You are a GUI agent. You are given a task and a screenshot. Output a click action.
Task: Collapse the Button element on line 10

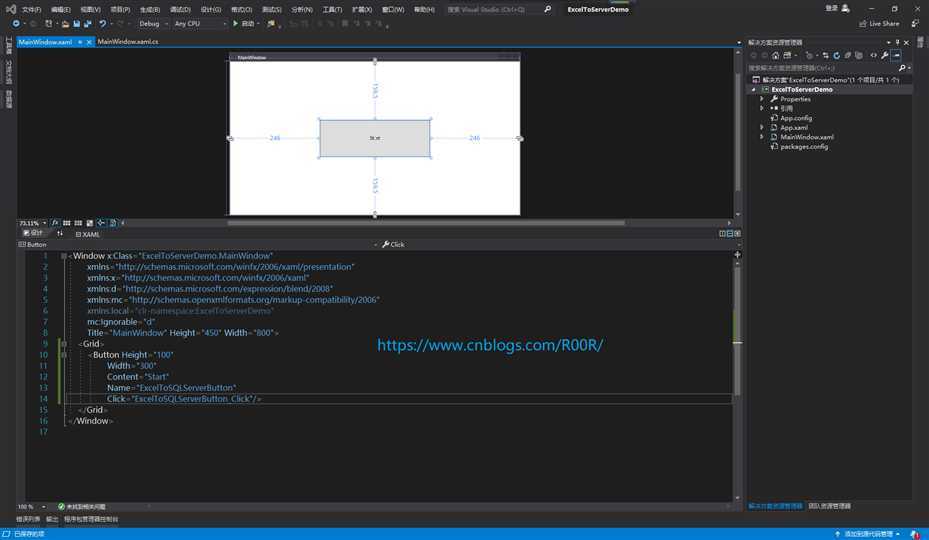click(x=64, y=355)
